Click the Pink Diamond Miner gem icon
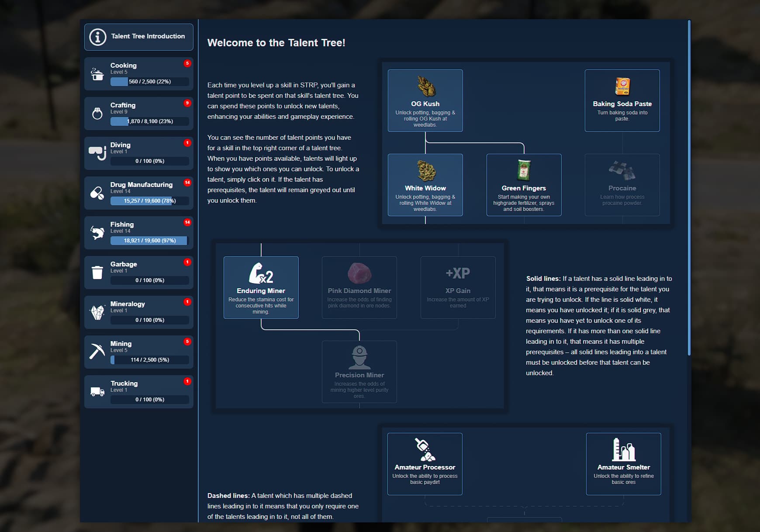 coord(359,273)
